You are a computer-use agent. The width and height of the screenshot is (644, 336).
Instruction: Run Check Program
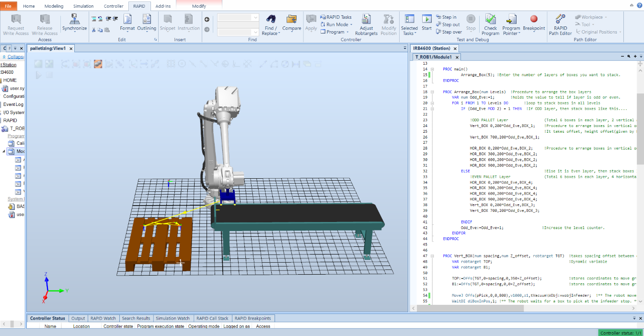490,24
